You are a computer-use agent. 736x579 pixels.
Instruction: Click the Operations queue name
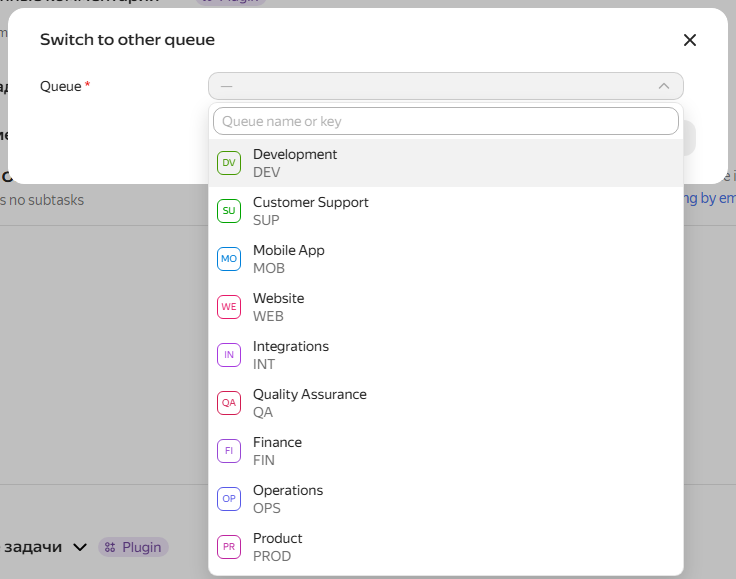pyautogui.click(x=288, y=490)
